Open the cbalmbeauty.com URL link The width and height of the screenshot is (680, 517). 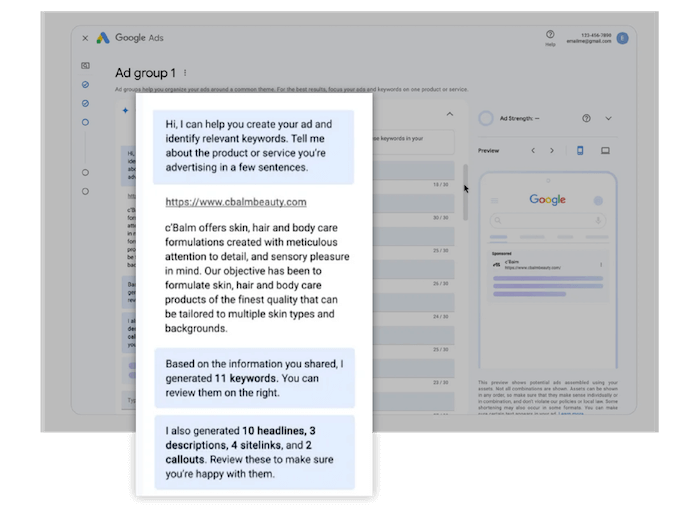pos(236,202)
